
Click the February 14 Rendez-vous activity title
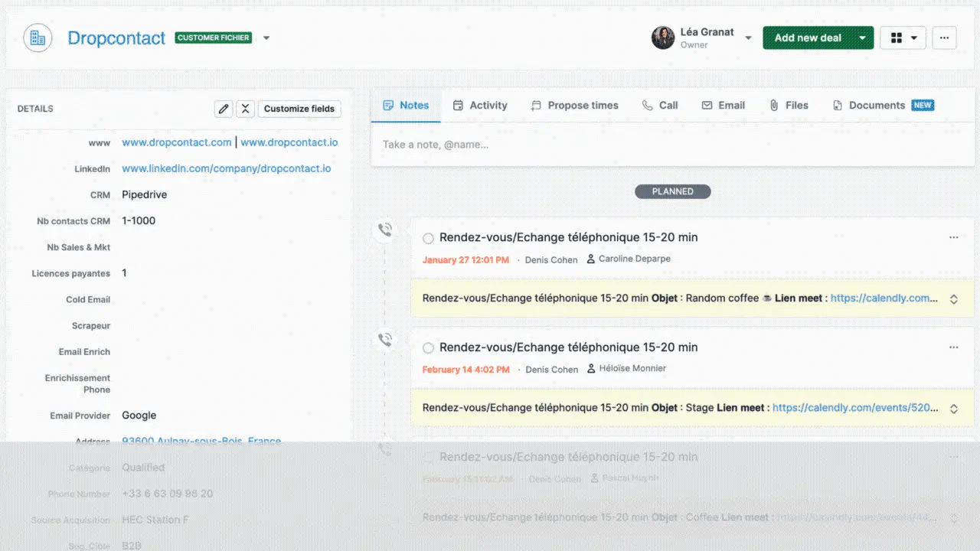(x=569, y=347)
